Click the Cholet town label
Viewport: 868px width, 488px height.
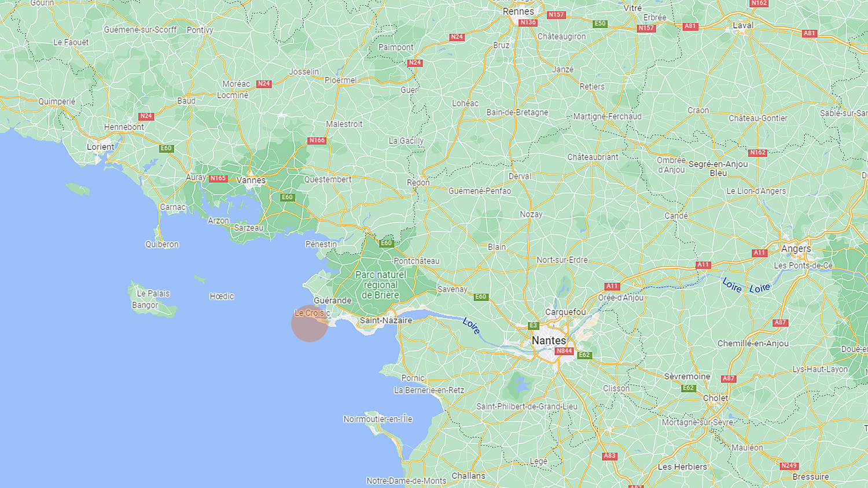(x=716, y=398)
